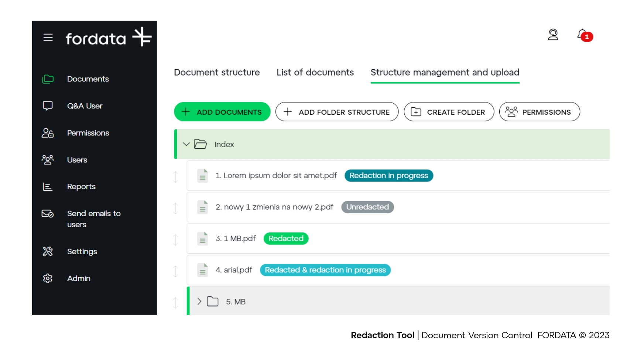Open notifications bell with badge
Image resolution: width=644 pixels, height=360 pixels.
click(585, 35)
